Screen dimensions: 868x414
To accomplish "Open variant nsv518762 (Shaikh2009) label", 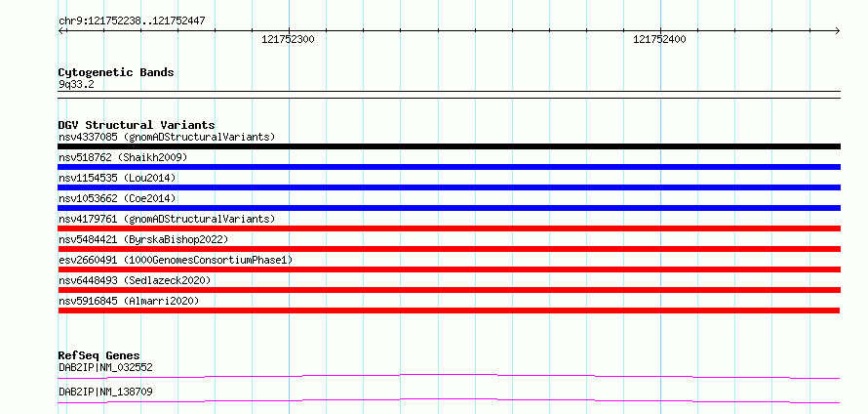I will pos(123,157).
